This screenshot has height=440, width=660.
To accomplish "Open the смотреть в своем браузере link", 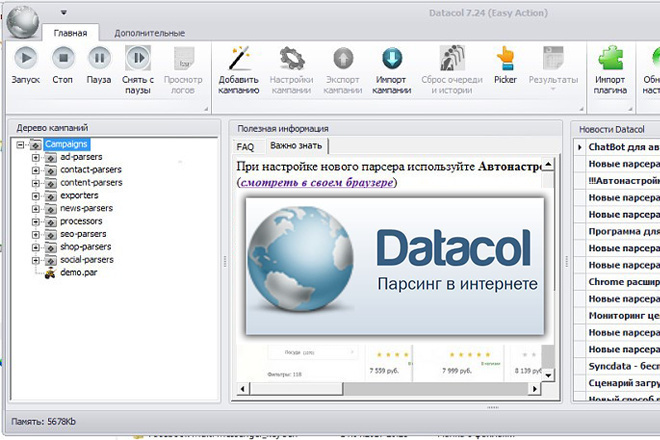I will click(x=317, y=182).
